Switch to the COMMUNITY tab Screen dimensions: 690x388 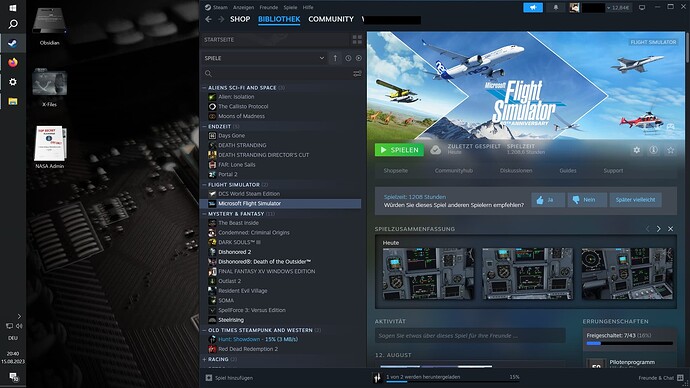[x=331, y=19]
